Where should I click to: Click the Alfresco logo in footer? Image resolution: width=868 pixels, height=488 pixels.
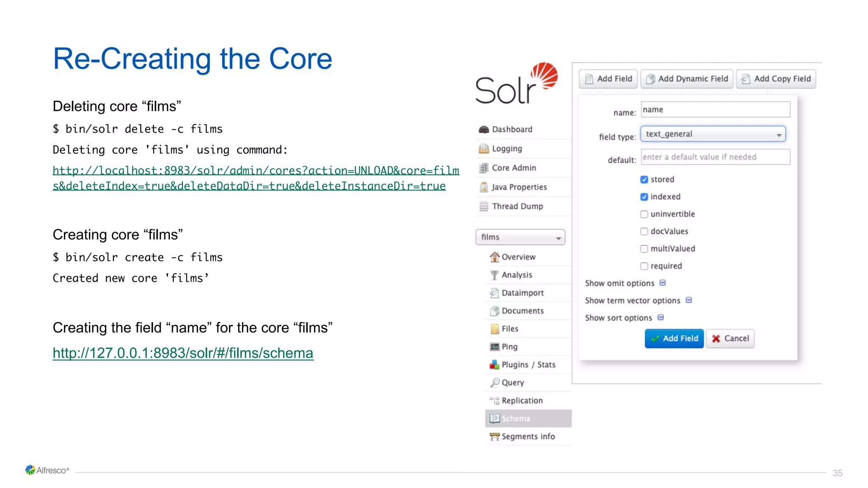(47, 470)
